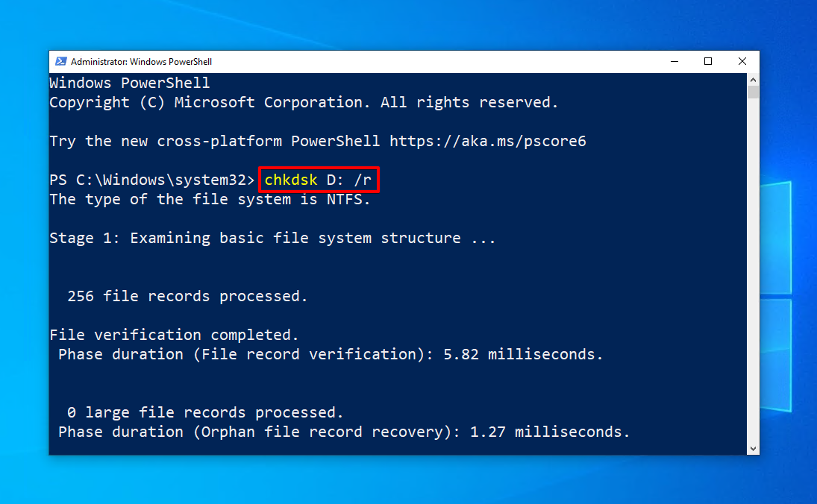The width and height of the screenshot is (817, 504).
Task: Click the 'File verification completed' message
Action: coord(172,335)
